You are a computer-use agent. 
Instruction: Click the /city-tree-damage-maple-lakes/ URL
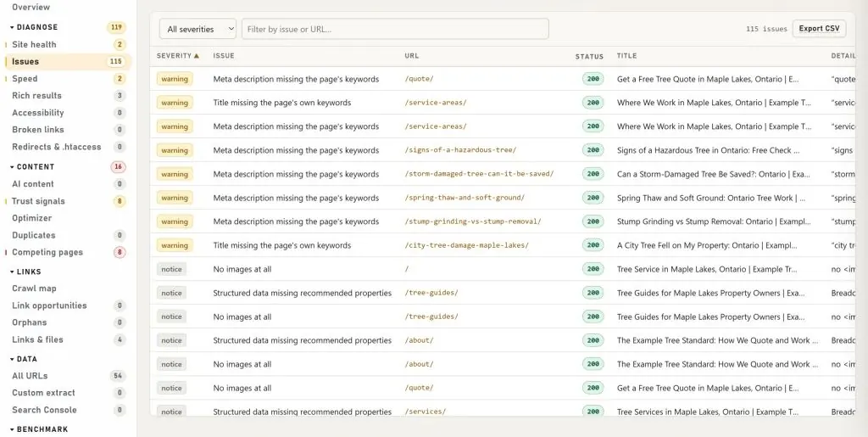coord(467,245)
